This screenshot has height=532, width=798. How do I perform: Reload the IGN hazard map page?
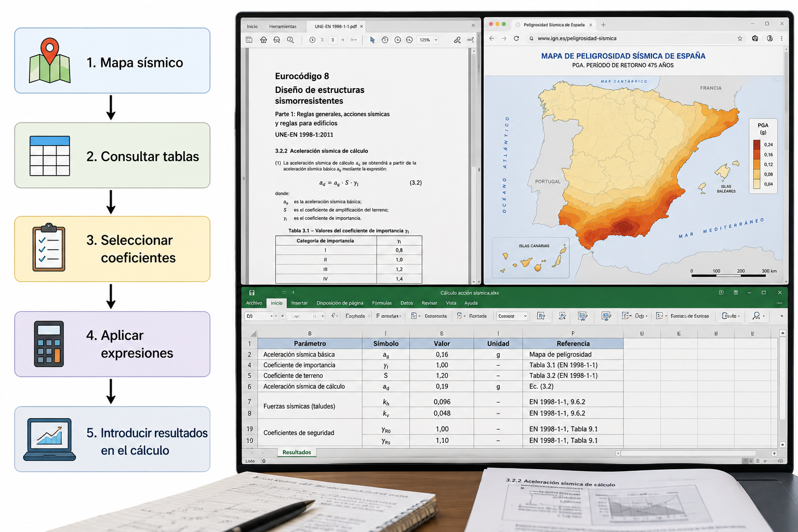pyautogui.click(x=516, y=38)
